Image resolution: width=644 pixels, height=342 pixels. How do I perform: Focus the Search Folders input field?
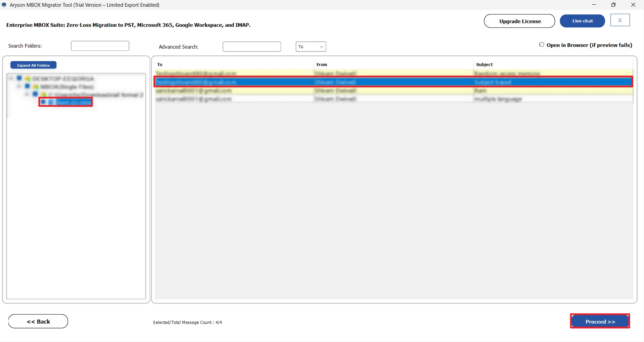[100, 46]
